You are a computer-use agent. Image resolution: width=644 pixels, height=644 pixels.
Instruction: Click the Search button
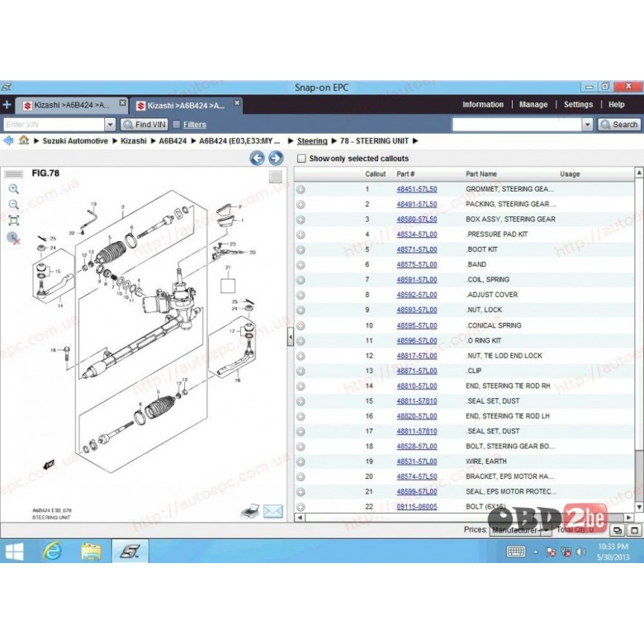pyautogui.click(x=619, y=125)
